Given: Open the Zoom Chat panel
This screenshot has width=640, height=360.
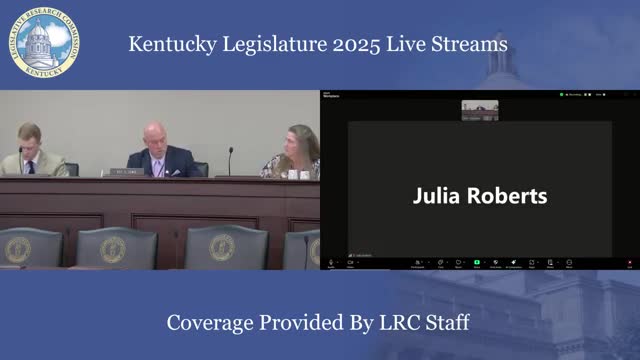Looking at the screenshot, I should [x=441, y=262].
